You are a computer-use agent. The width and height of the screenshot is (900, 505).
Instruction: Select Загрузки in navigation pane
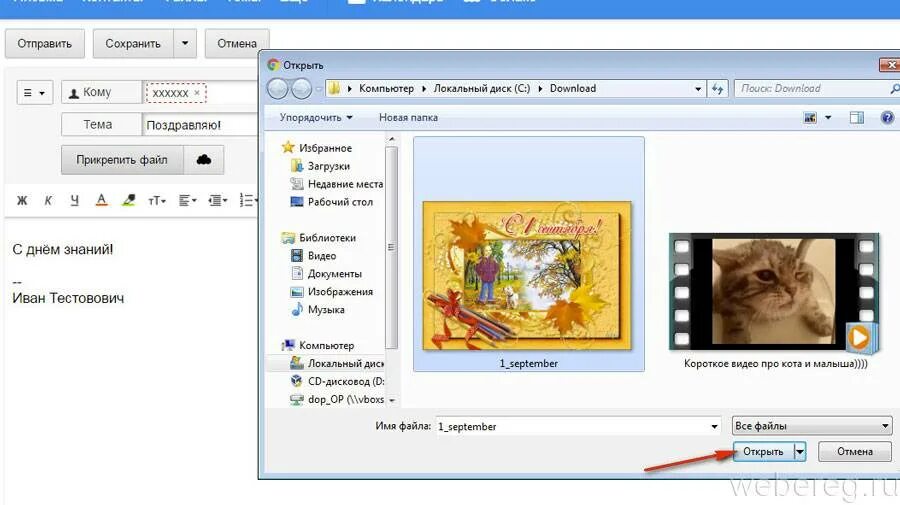tap(328, 166)
